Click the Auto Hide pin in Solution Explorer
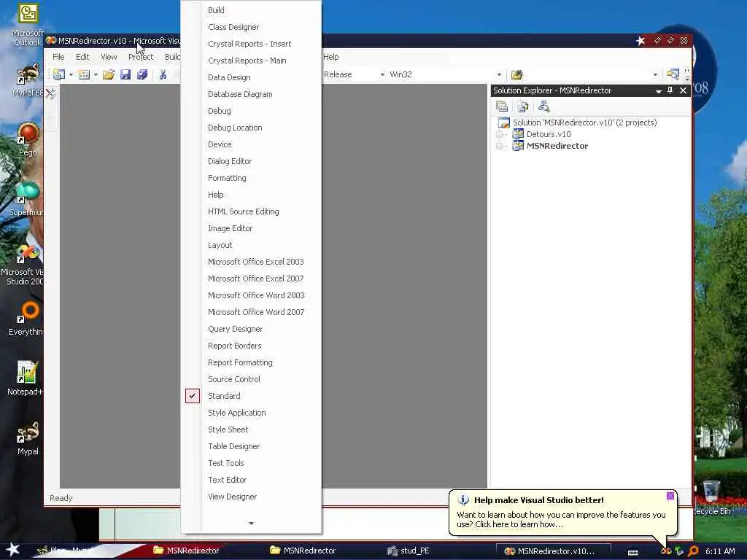747x560 pixels. tap(670, 90)
